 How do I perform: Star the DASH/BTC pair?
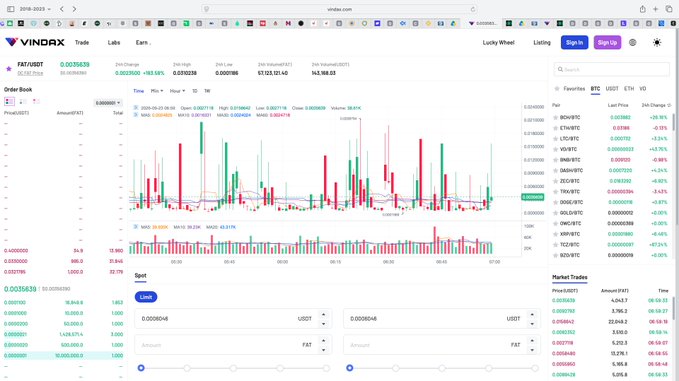pos(555,171)
